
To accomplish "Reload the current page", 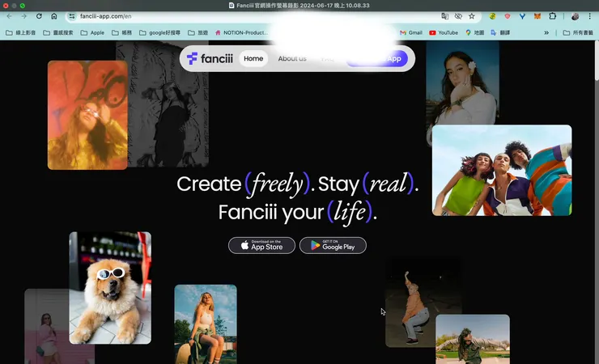I will pos(39,16).
